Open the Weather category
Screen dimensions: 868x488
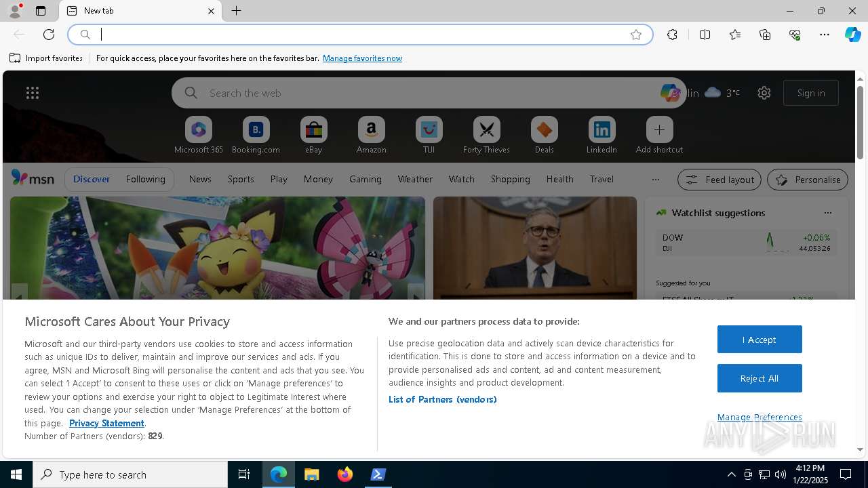point(415,179)
